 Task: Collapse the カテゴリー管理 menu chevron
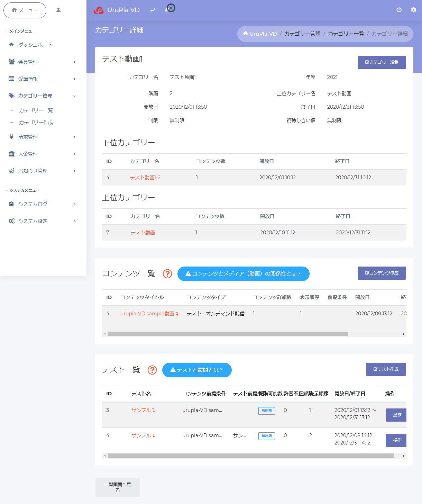coord(74,96)
